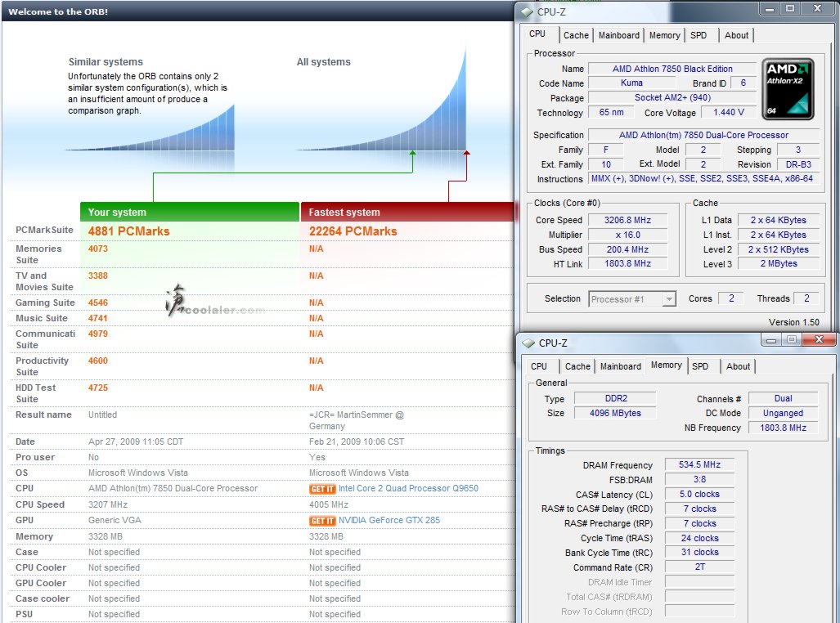Click the All systems comparison graph

coord(381,99)
